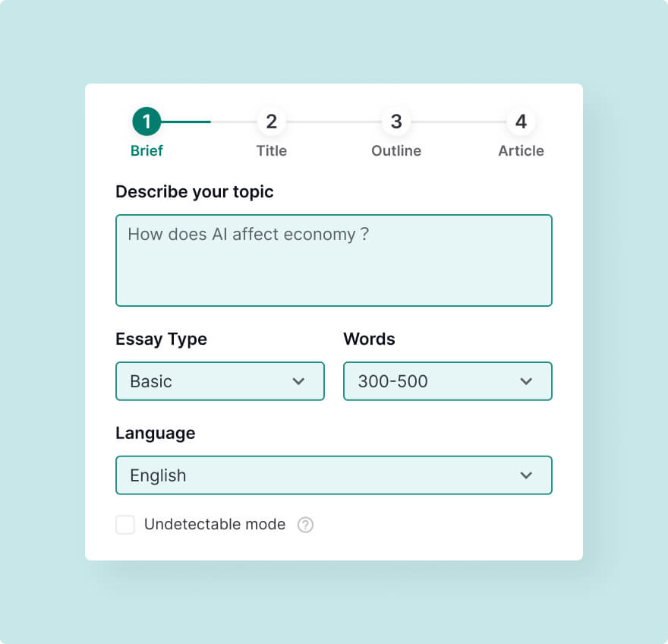
Task: Click chevron arrow in Words field
Action: (526, 381)
